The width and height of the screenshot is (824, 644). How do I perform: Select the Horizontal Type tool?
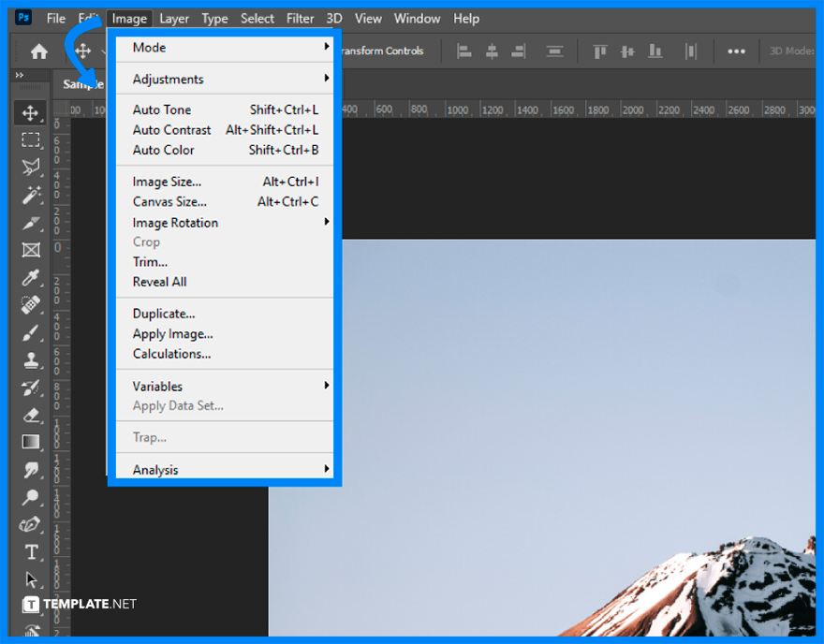tap(31, 552)
